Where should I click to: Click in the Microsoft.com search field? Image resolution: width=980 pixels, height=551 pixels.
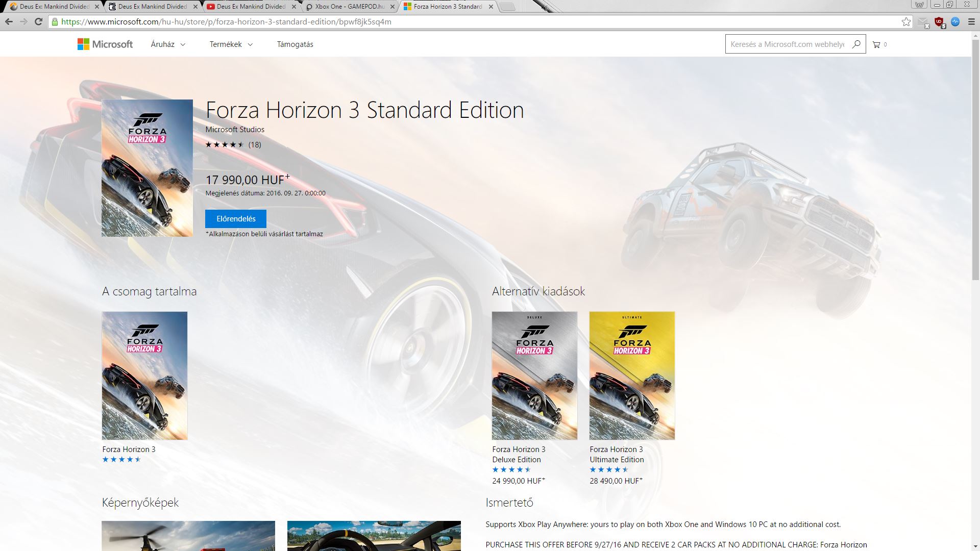786,44
